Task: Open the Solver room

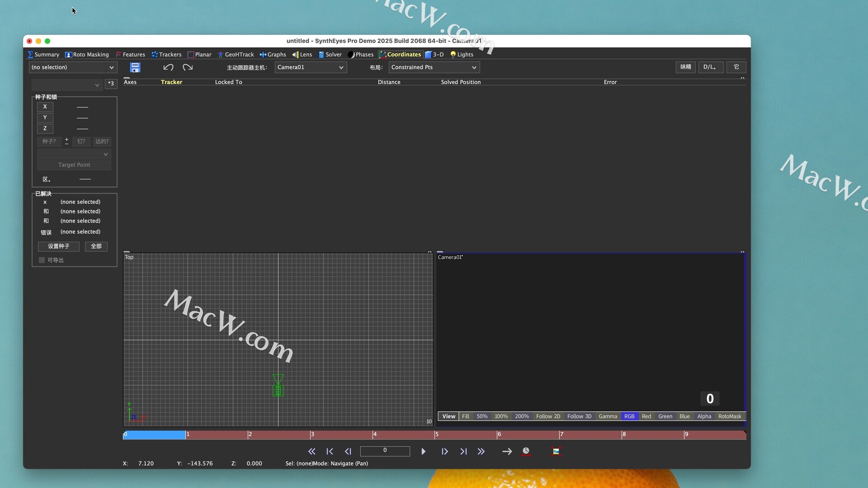Action: point(330,55)
